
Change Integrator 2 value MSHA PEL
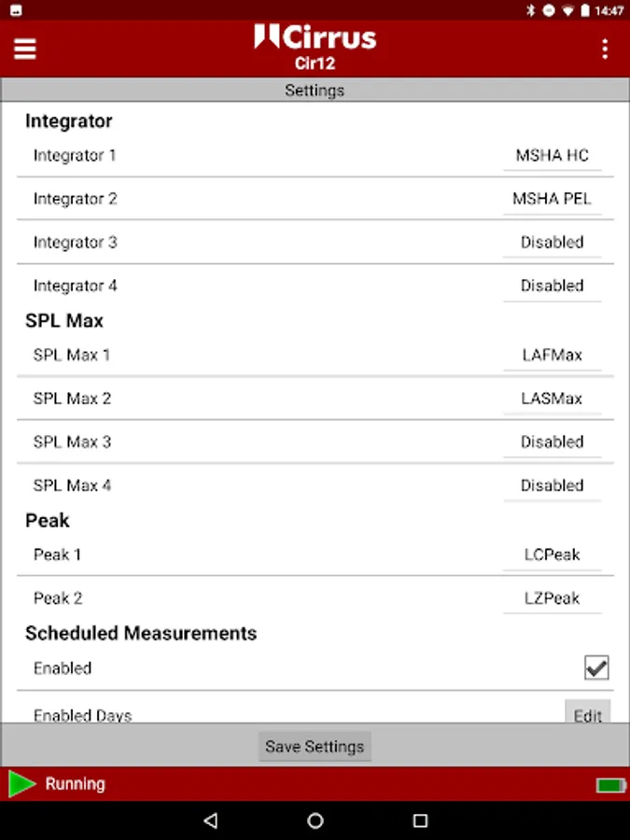click(x=552, y=199)
